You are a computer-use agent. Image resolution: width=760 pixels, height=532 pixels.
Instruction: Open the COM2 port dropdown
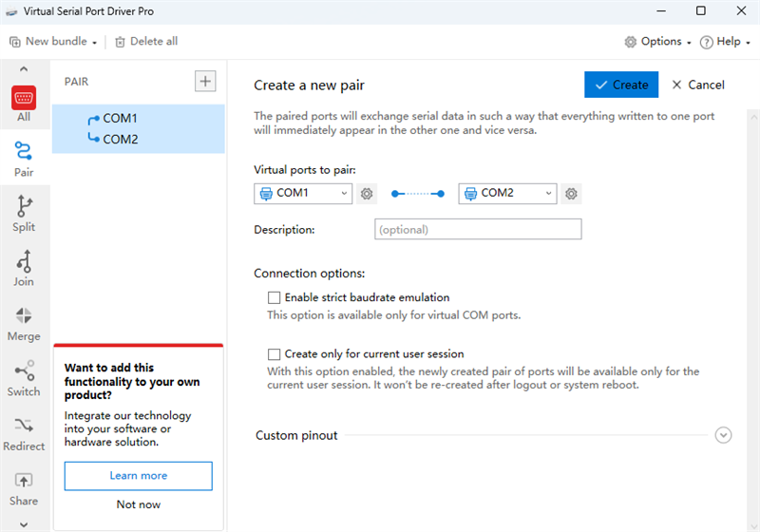pos(507,193)
